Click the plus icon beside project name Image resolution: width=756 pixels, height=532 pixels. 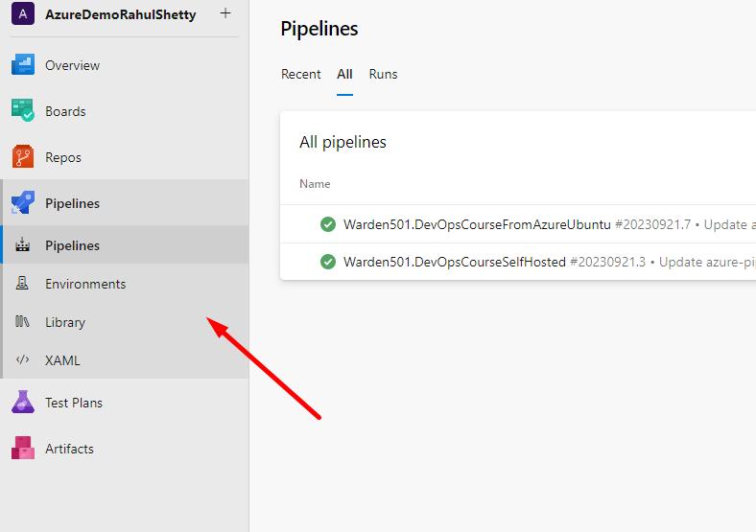(x=225, y=13)
